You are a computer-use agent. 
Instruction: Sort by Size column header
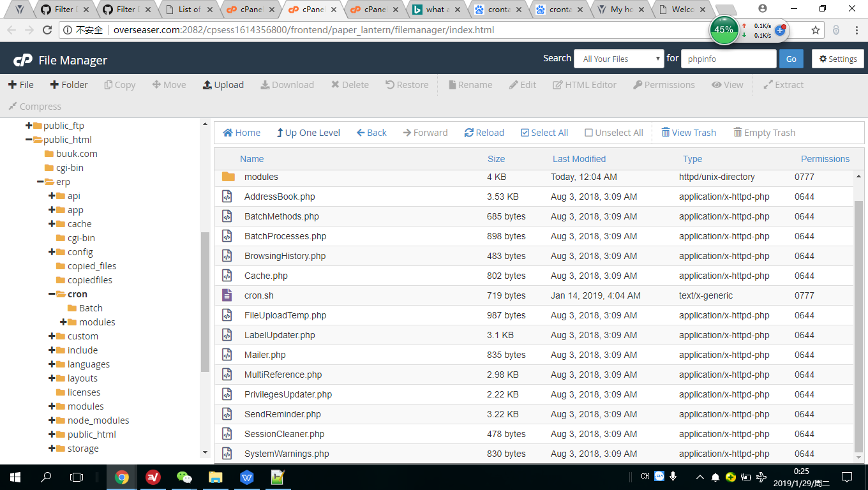point(496,159)
